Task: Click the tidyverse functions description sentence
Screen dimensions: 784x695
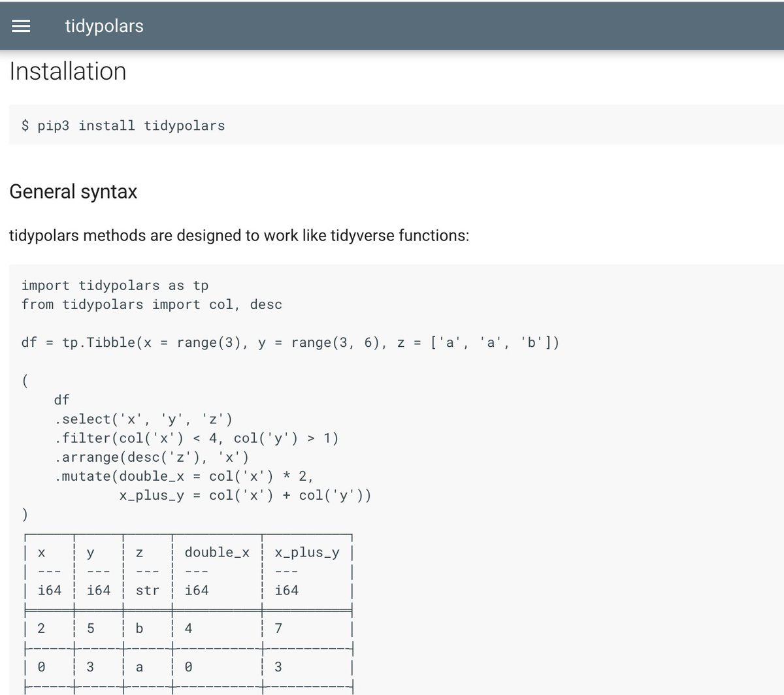Action: click(x=239, y=235)
